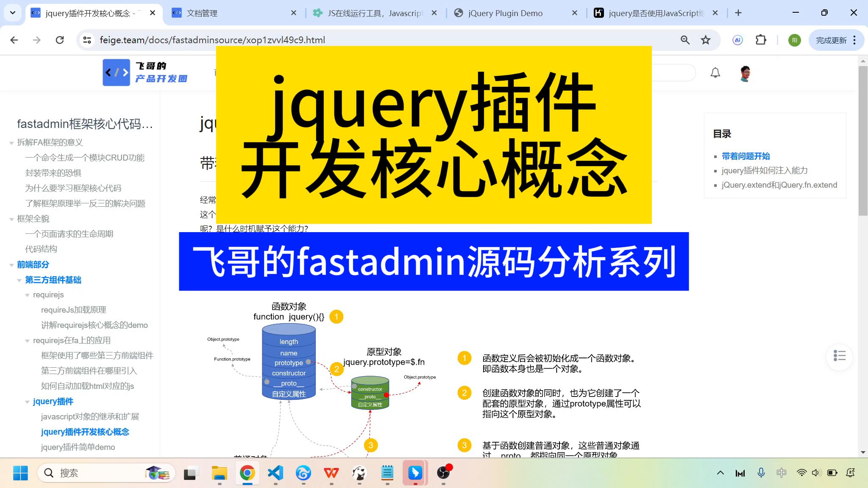Open Windows Start menu

20,473
